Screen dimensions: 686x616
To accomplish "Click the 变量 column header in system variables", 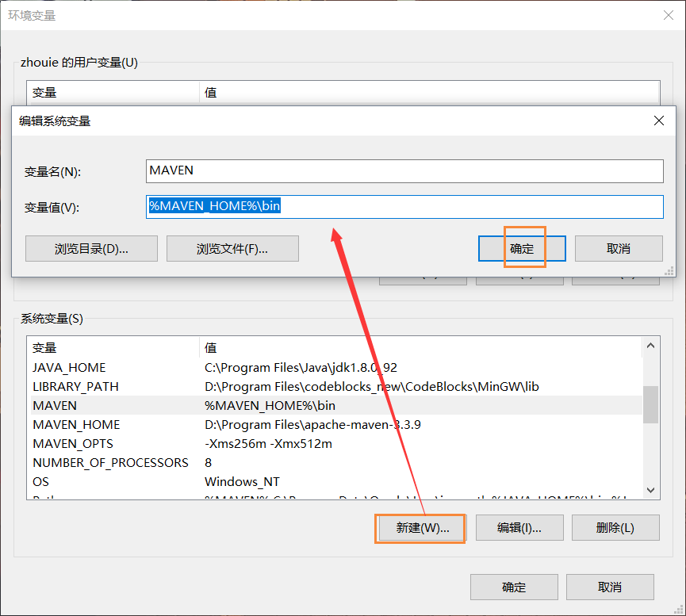I will [113, 348].
